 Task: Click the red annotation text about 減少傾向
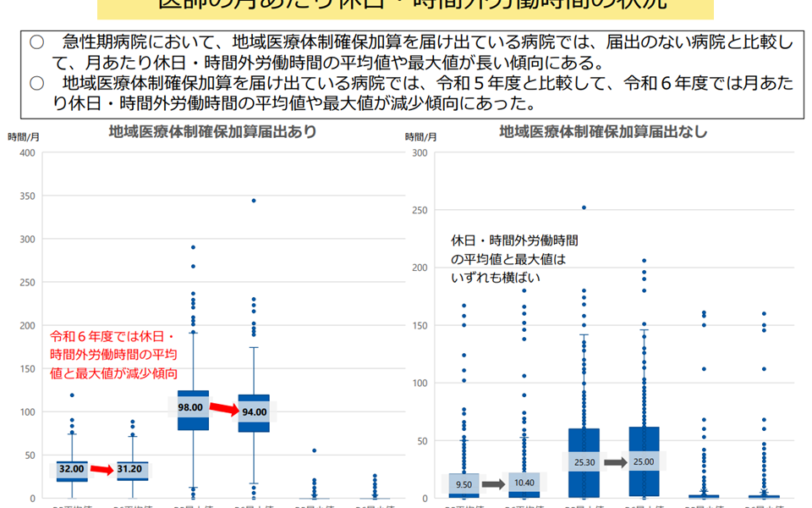[x=114, y=354]
